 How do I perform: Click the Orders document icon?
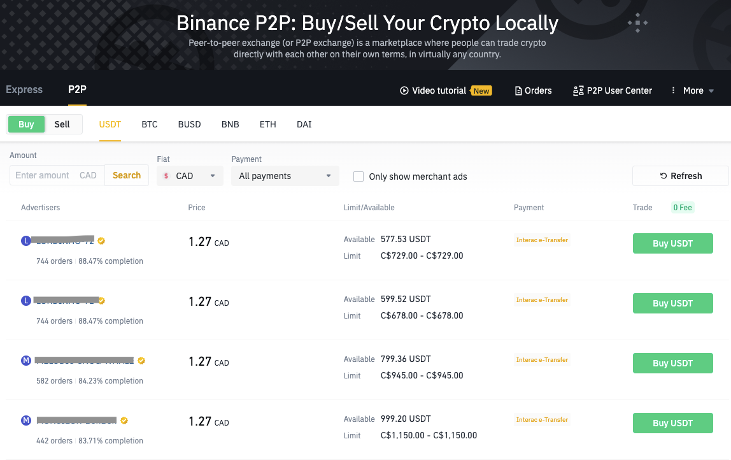[x=518, y=91]
